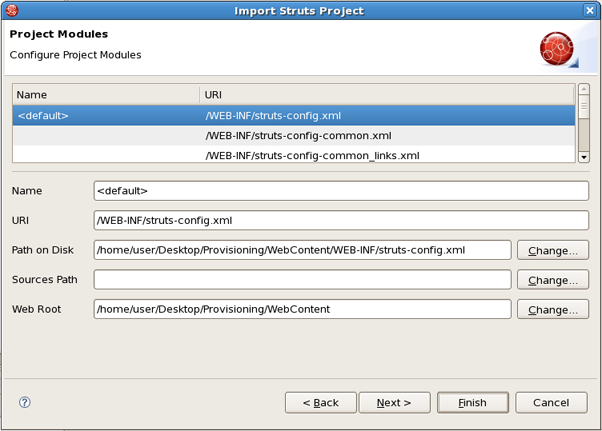Focus the empty Sources Path field
The width and height of the screenshot is (602, 431).
click(303, 280)
